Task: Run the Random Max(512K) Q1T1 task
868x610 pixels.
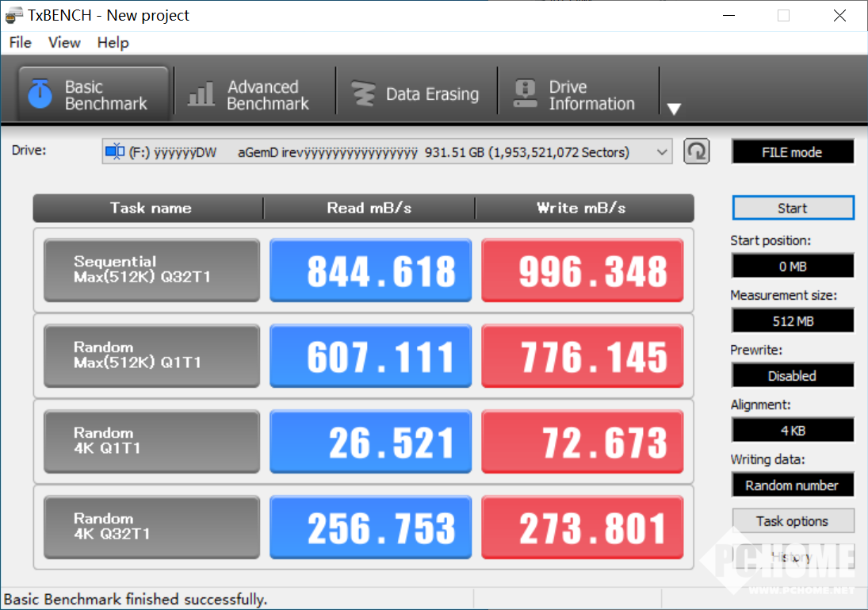Action: coord(151,355)
